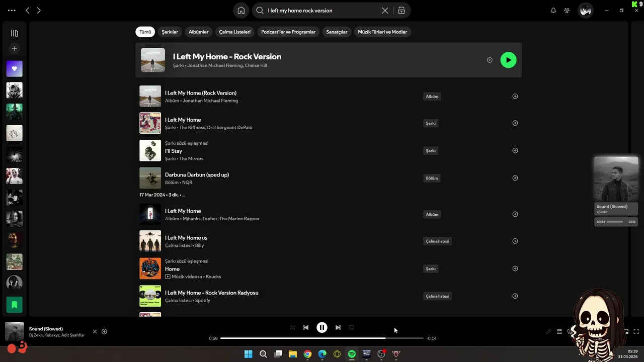
Task: Open the Liked Songs heart playlist
Action: 14,69
